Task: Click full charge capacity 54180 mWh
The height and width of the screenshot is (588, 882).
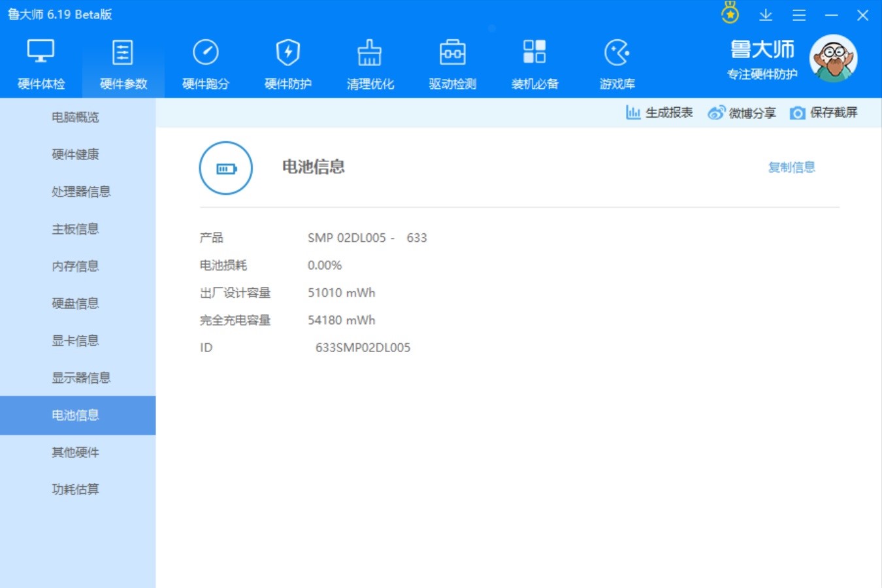Action: click(x=342, y=320)
